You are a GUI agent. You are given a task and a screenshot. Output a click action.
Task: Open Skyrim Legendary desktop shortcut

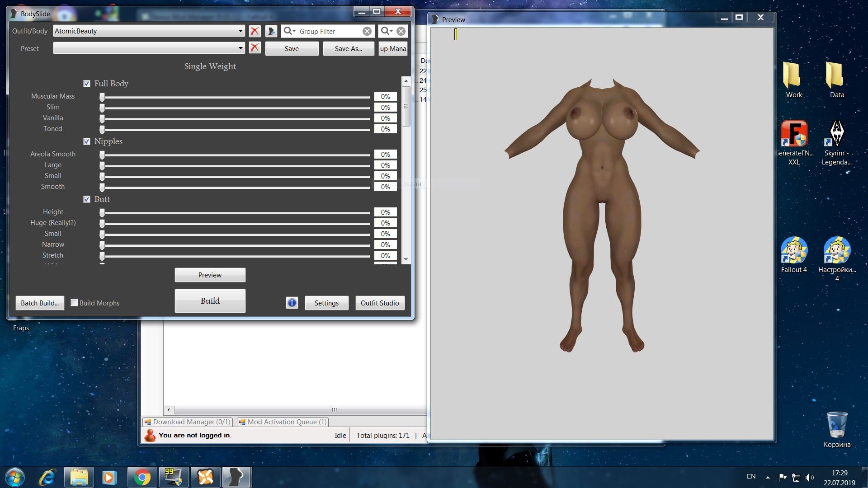coord(836,135)
